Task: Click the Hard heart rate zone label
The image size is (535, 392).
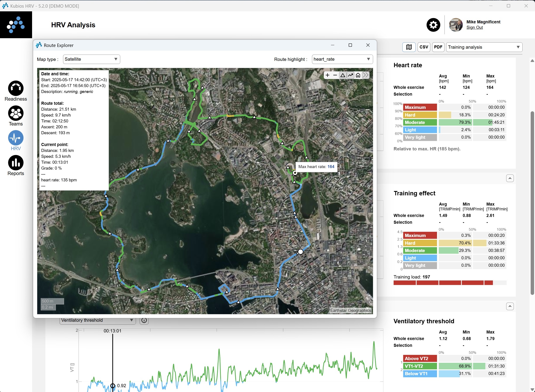Action: click(x=420, y=115)
